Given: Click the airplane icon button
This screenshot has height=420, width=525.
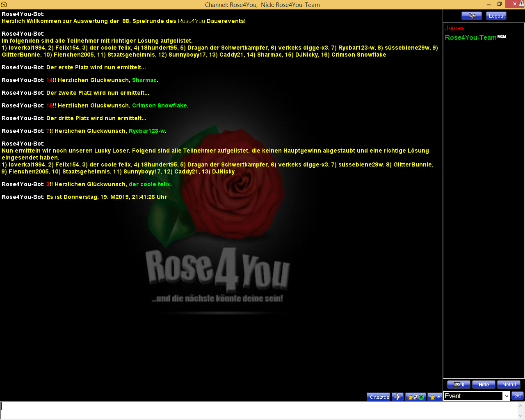Looking at the screenshot, I should pyautogui.click(x=397, y=397).
